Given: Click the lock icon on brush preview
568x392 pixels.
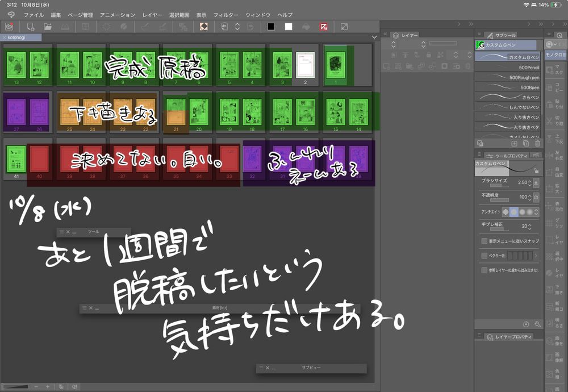Looking at the screenshot, I should click(536, 170).
